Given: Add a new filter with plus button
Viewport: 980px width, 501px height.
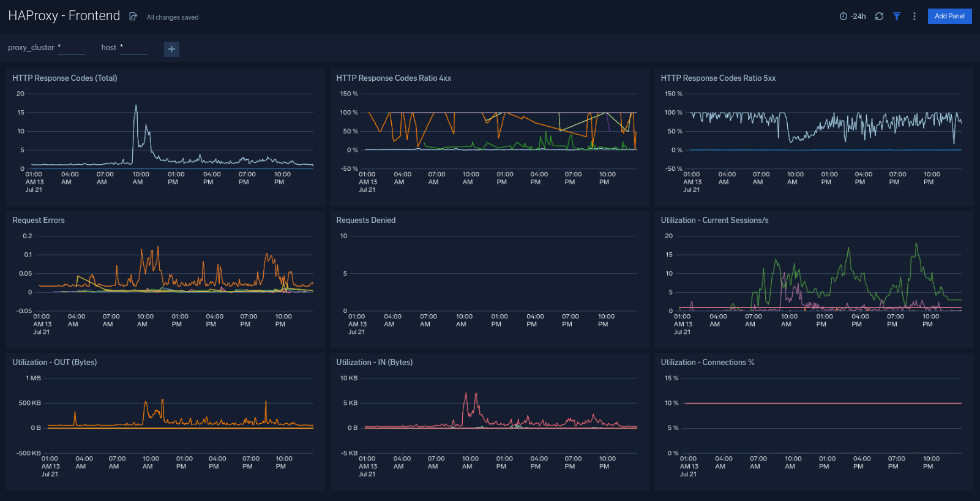Looking at the screenshot, I should (x=171, y=49).
